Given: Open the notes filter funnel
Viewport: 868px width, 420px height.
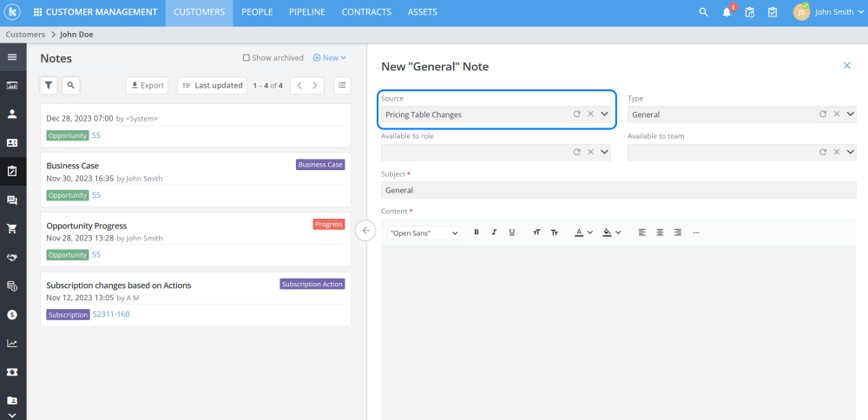Looking at the screenshot, I should click(49, 85).
